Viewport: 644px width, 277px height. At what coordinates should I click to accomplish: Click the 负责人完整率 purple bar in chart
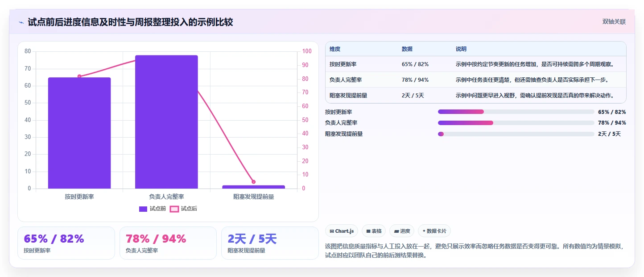pyautogui.click(x=166, y=122)
